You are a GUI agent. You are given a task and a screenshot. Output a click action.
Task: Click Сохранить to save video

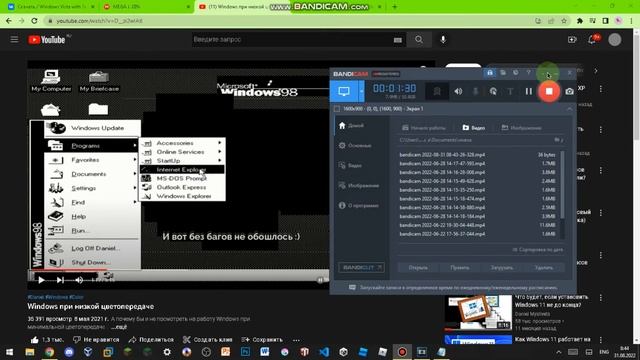pyautogui.click(x=262, y=340)
